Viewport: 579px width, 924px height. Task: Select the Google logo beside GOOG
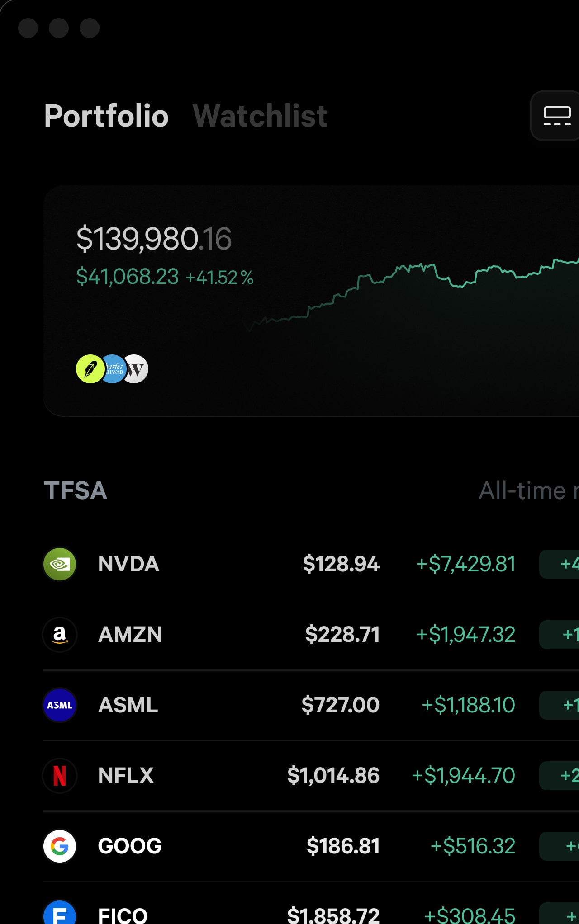[60, 846]
